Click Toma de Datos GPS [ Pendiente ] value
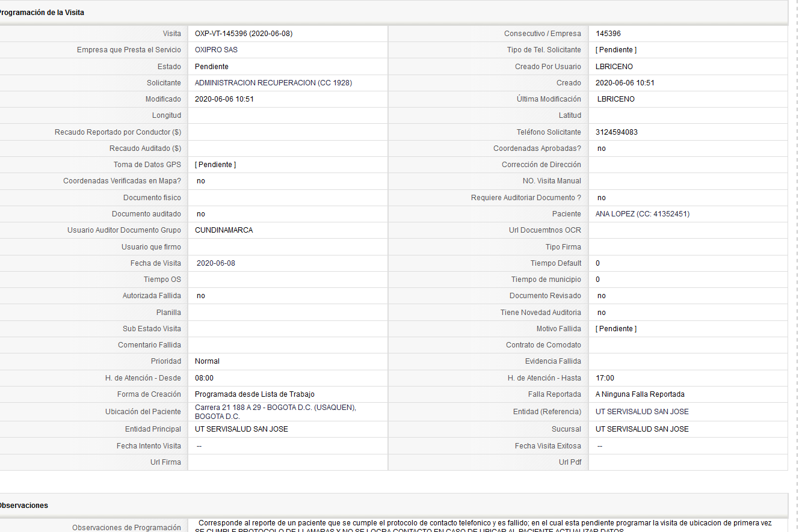The image size is (805, 532). coord(215,165)
